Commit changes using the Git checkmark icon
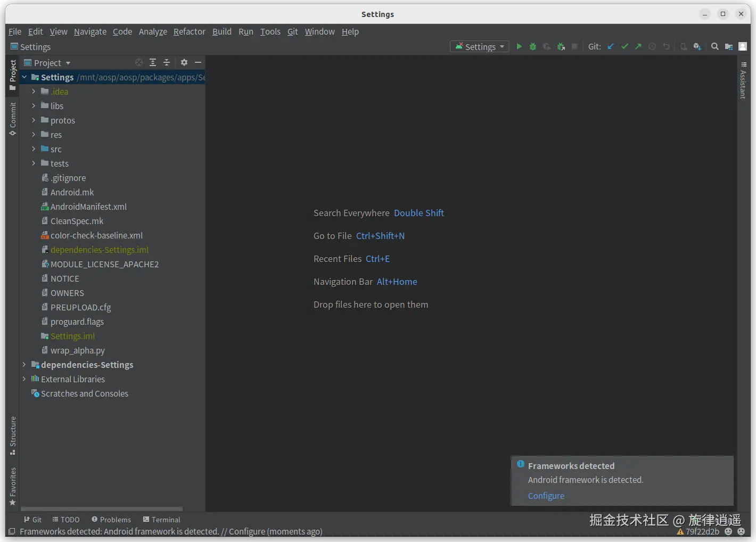Image resolution: width=756 pixels, height=542 pixels. [x=624, y=47]
